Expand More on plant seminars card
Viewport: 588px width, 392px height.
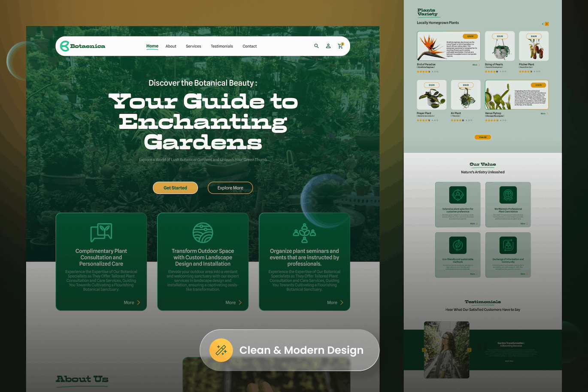[x=335, y=303]
